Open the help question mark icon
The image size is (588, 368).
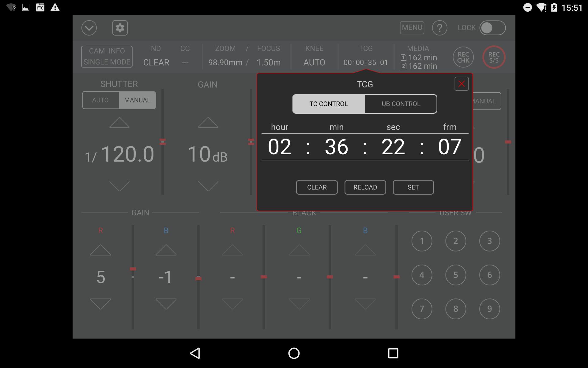click(x=439, y=28)
